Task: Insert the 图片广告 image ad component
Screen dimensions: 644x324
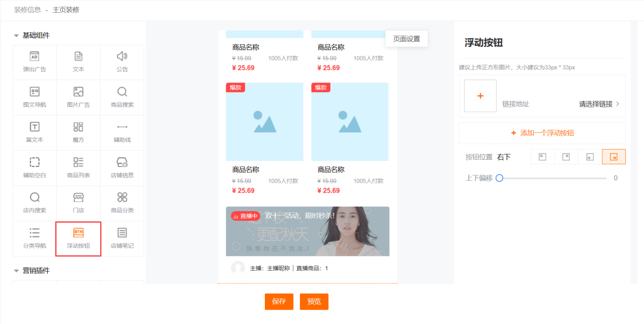Action: [78, 97]
